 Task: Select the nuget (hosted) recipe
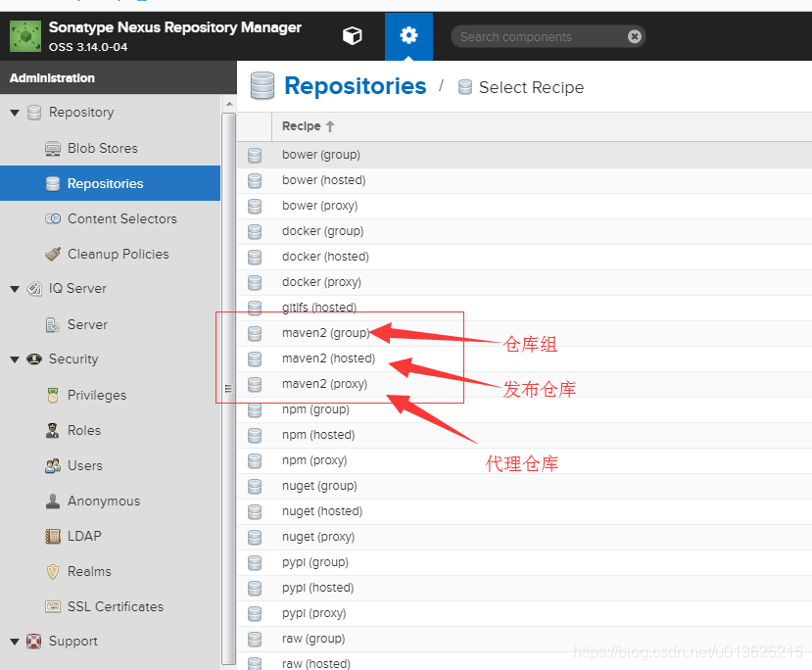point(524,511)
